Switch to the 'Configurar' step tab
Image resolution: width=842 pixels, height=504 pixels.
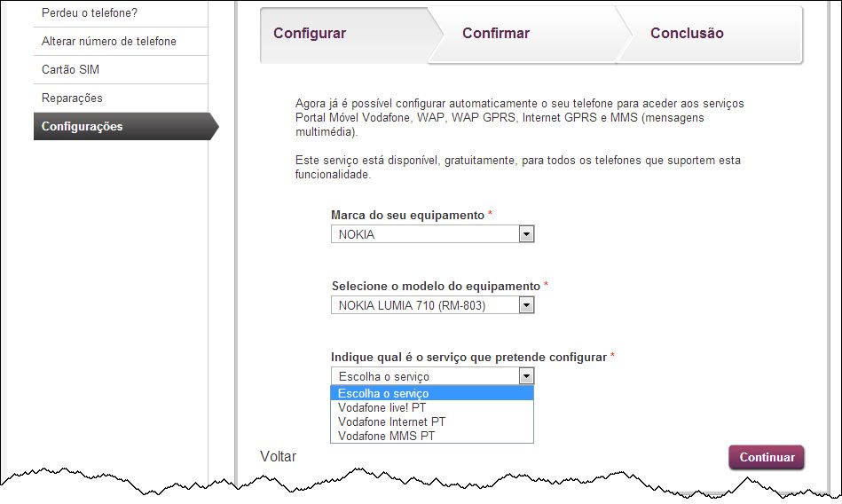310,34
